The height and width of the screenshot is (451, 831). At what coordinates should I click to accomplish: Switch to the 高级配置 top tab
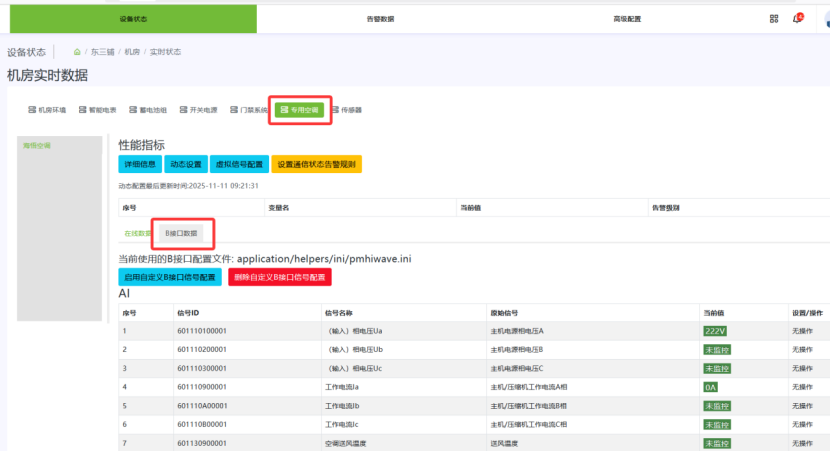pos(627,19)
